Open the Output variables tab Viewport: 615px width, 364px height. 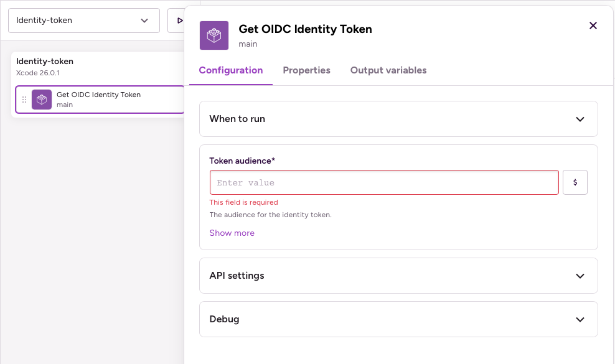pos(388,70)
